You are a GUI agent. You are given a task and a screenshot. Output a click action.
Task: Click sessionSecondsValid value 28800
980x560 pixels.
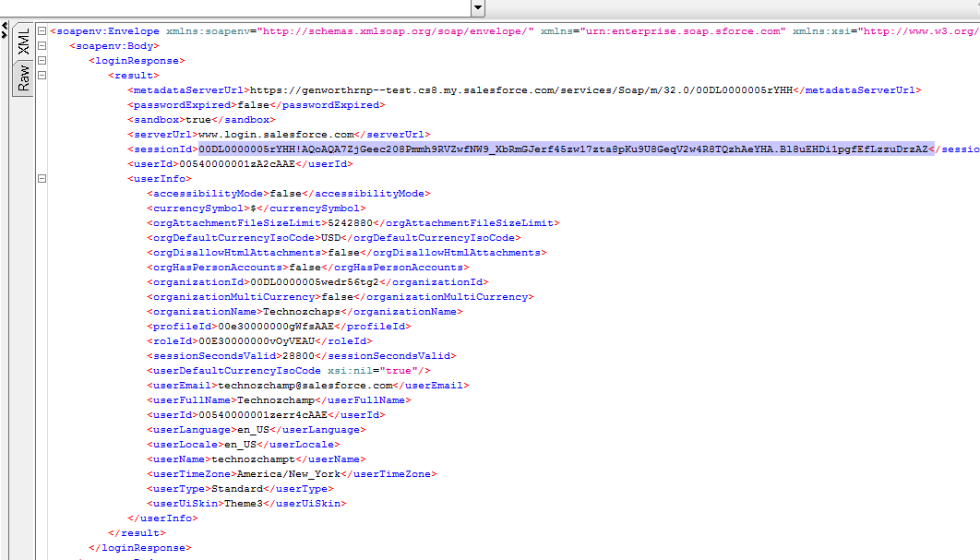pyautogui.click(x=298, y=356)
